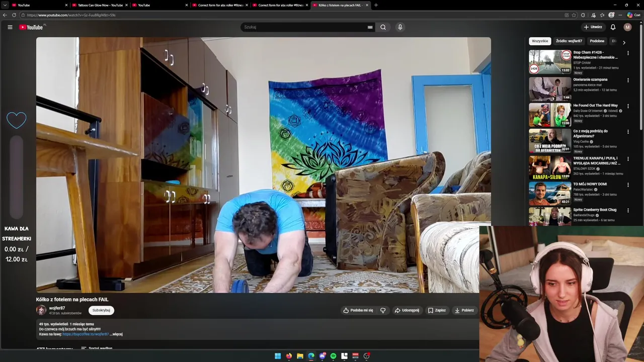
Task: Open the TRENUJE KANAPĄ I PUFĄ video thumbnail
Action: 550,167
